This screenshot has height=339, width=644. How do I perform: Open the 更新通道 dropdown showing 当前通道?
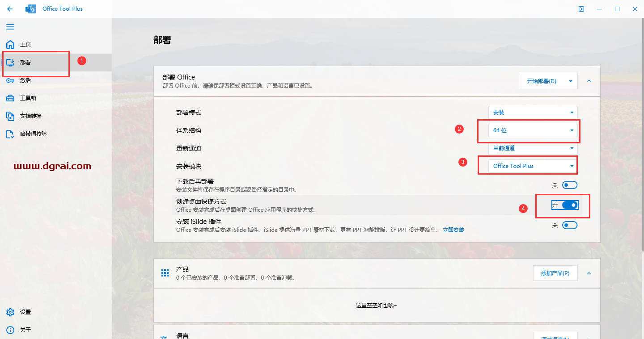pyautogui.click(x=533, y=148)
